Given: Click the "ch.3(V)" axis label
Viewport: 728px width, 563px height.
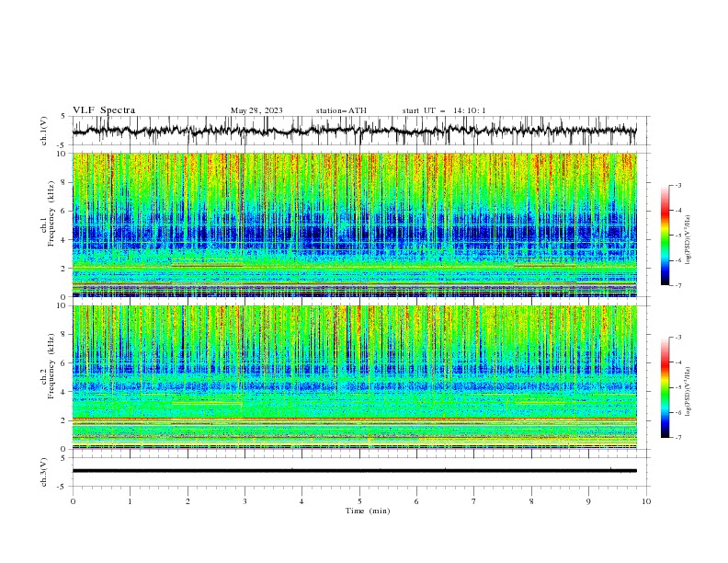Looking at the screenshot, I should (44, 472).
